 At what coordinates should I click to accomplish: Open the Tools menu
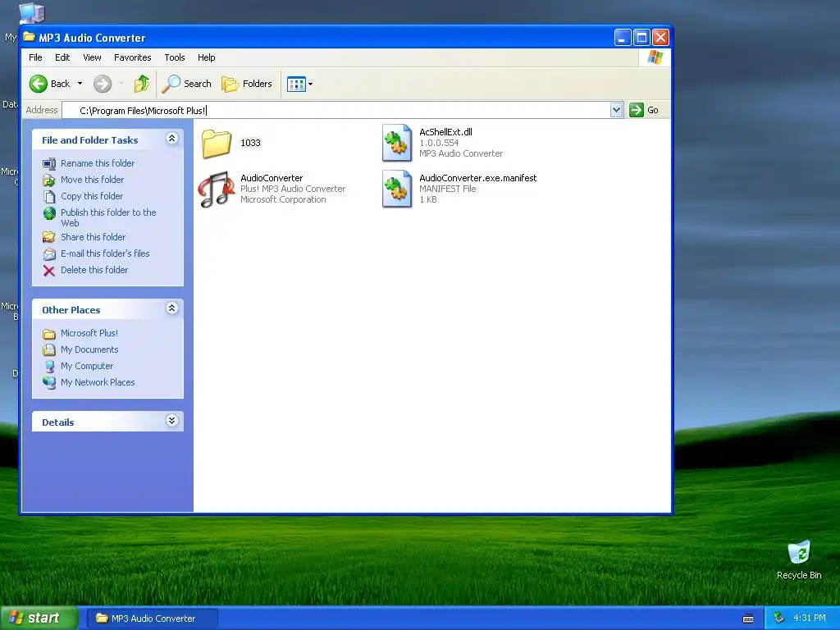coord(175,57)
